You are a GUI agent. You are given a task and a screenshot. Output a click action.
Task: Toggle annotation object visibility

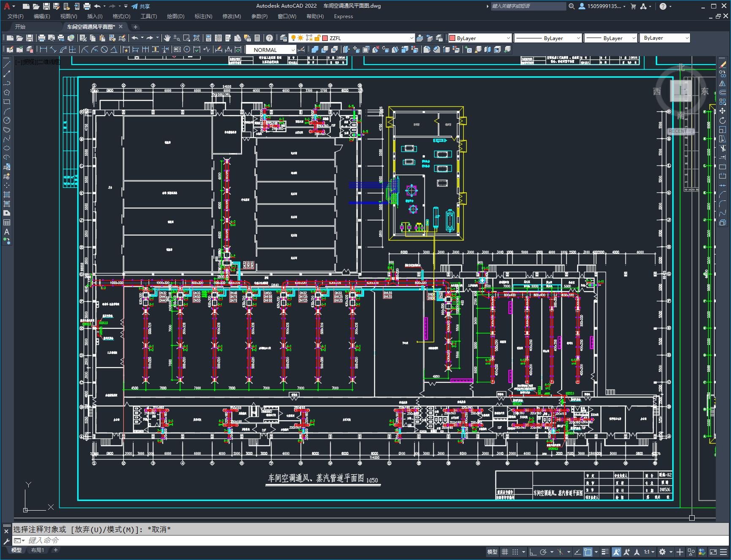617,552
